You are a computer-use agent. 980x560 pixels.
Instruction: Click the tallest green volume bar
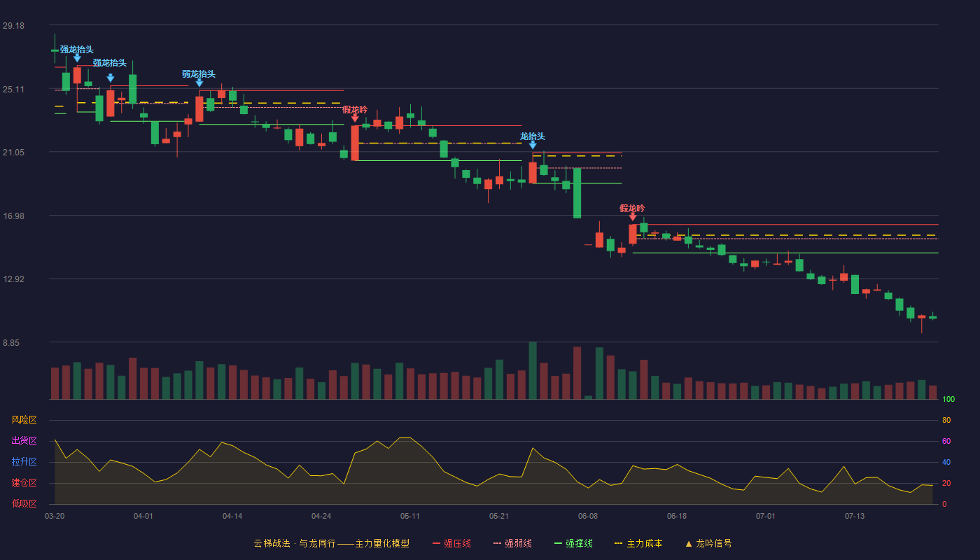pos(533,371)
